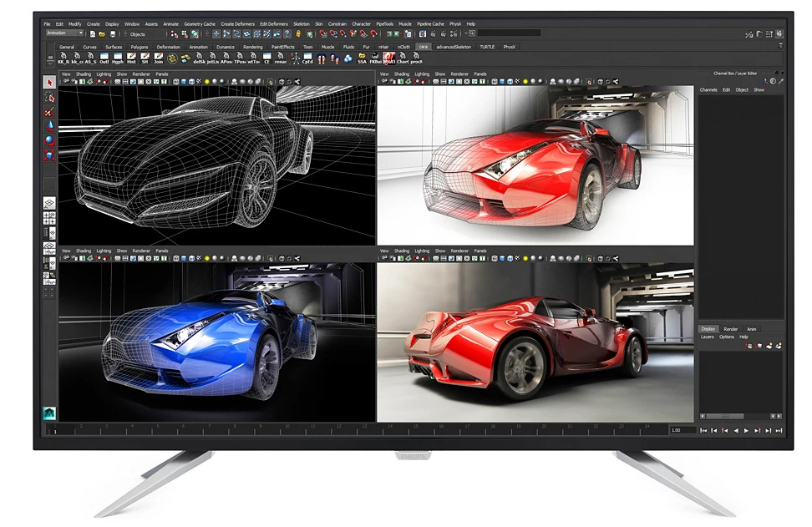The image size is (812, 527).
Task: Open the Hgph shelf button
Action: pos(118,58)
